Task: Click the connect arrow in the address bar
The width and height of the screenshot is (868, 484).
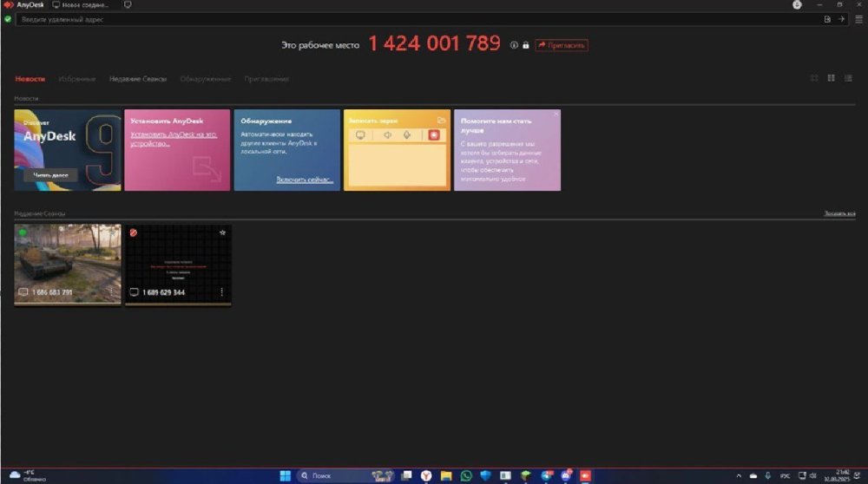Action: 841,19
